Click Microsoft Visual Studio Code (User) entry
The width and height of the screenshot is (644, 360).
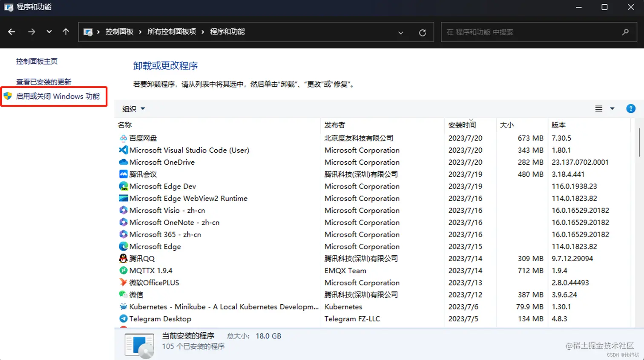click(x=189, y=150)
